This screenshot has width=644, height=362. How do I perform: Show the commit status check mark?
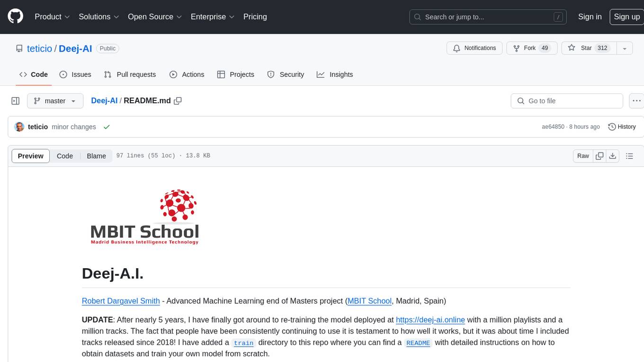pyautogui.click(x=107, y=127)
